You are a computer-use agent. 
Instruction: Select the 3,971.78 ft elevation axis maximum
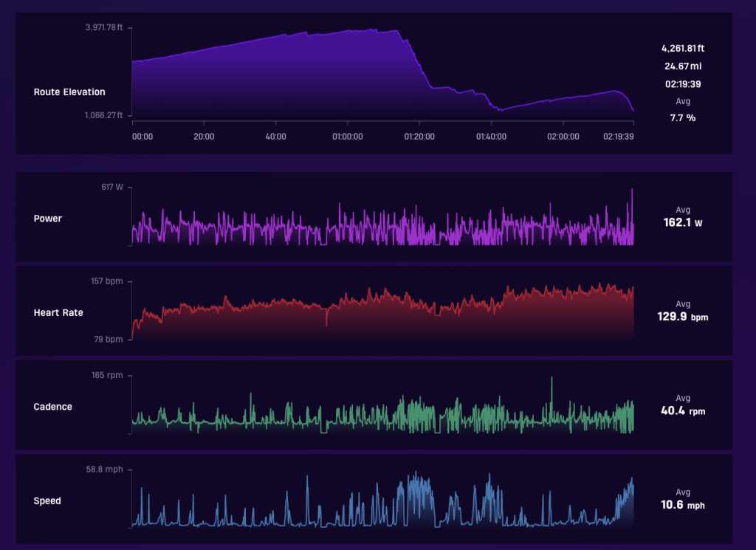pyautogui.click(x=104, y=27)
